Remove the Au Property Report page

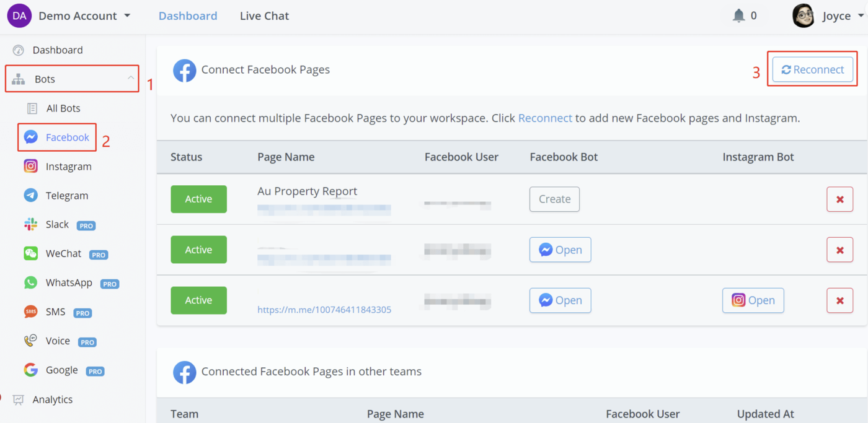[x=839, y=199]
